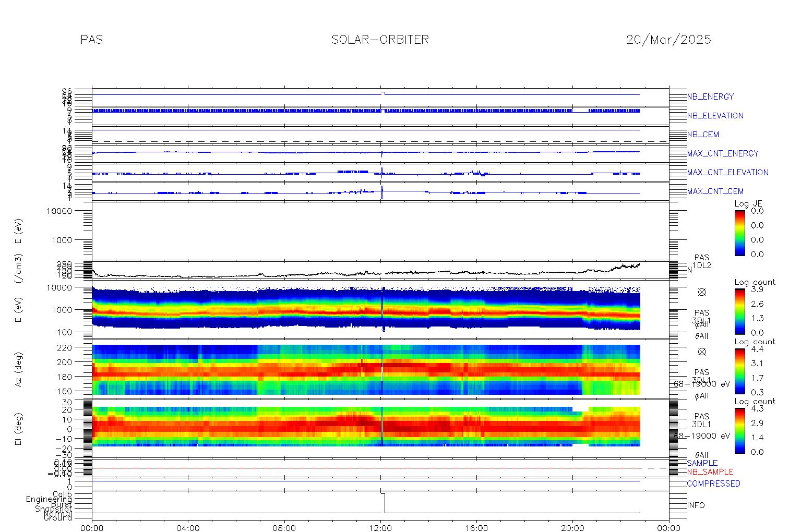The image size is (789, 532).
Task: Click the density line plot curve
Action: pyautogui.click(x=365, y=272)
